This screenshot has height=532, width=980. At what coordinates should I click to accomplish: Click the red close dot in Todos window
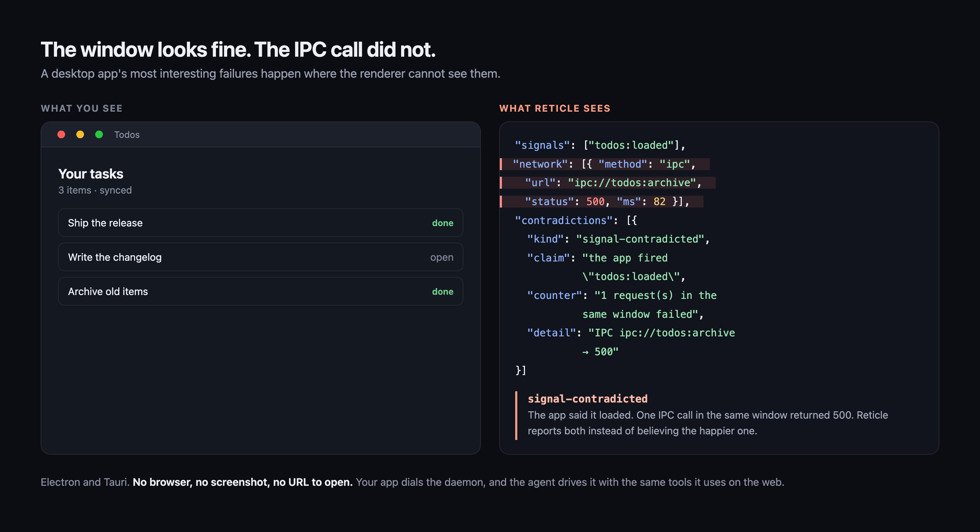click(61, 134)
